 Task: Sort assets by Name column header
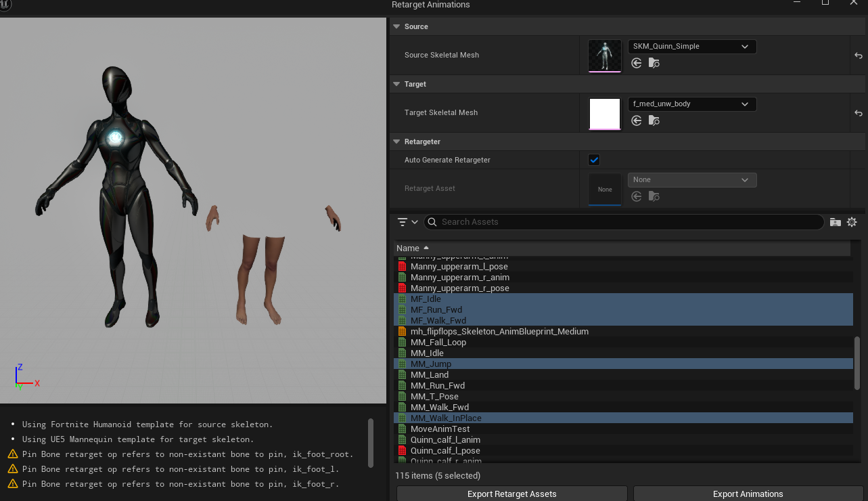coord(623,248)
